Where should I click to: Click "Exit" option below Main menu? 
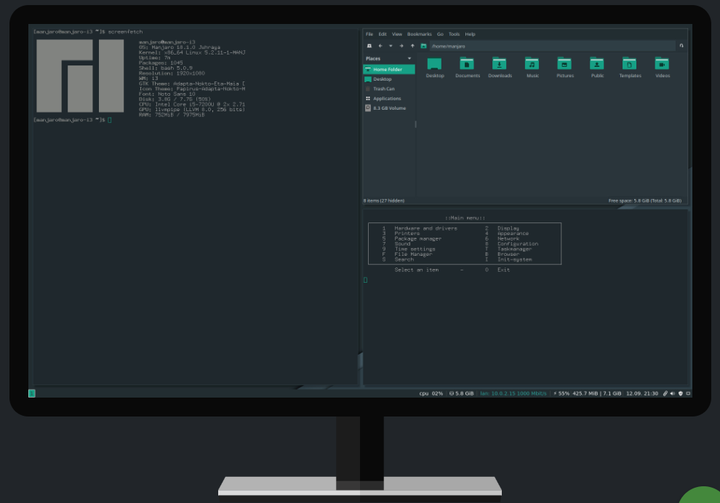click(x=503, y=270)
